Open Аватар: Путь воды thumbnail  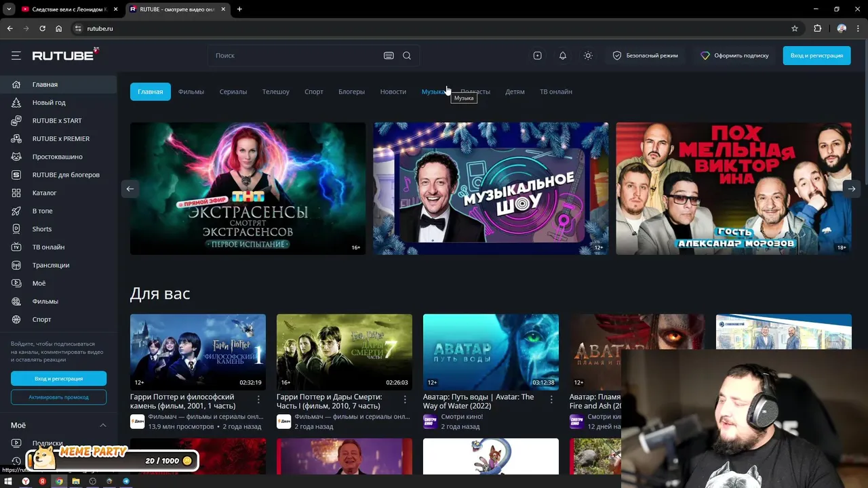click(x=491, y=352)
